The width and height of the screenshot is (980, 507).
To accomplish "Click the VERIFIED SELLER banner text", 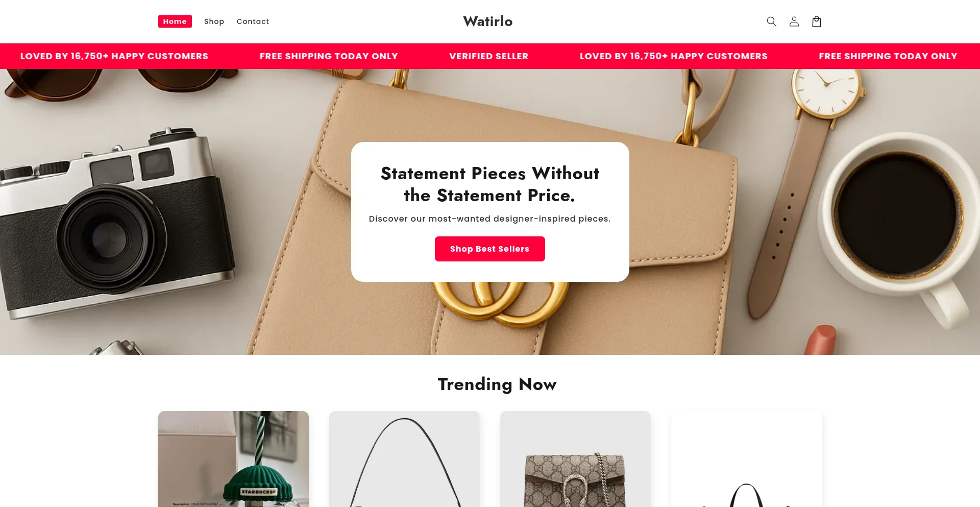I will [489, 56].
